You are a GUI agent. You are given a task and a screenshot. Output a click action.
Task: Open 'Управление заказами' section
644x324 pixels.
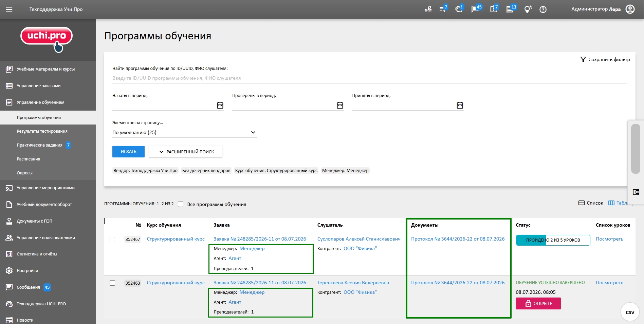click(48, 86)
